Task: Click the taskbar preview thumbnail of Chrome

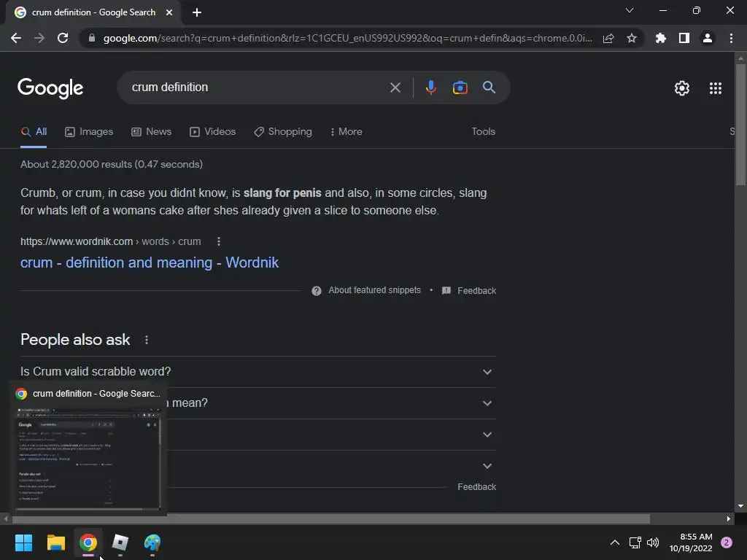Action: 88,458
